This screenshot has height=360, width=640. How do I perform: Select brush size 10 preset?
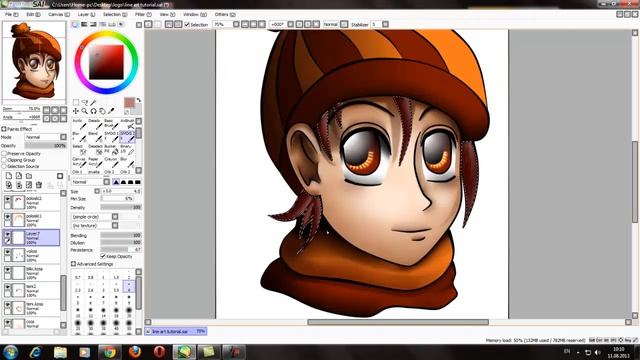[x=78, y=312]
